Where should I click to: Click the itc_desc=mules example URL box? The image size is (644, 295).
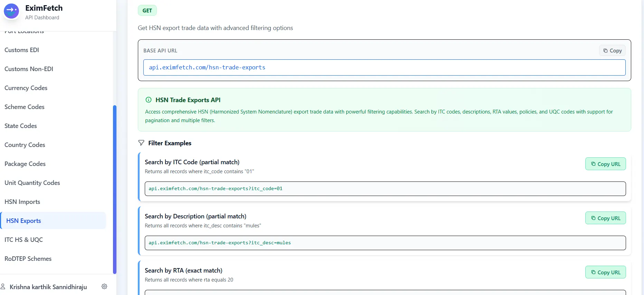[x=385, y=243]
